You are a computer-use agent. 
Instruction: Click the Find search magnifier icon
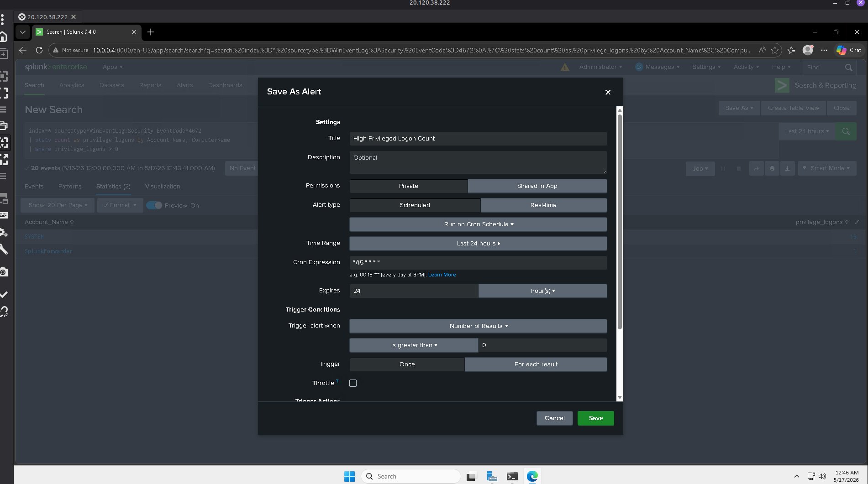(x=848, y=68)
